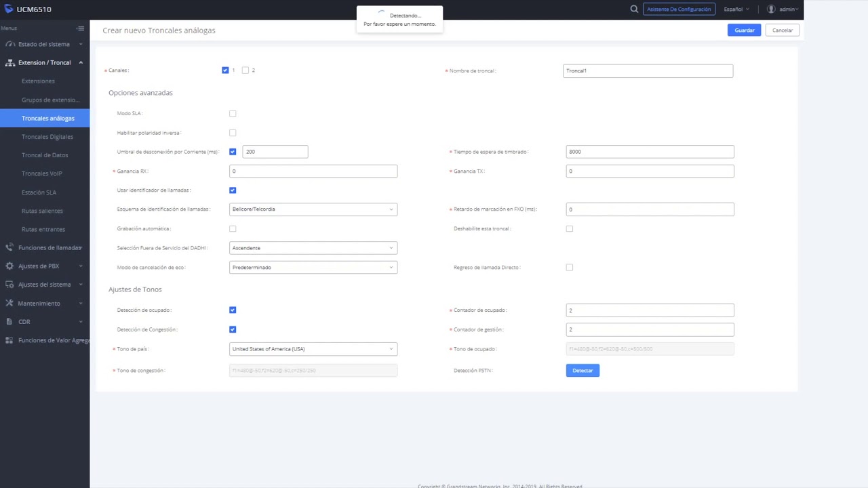Open Tono de país dropdown
Image resolution: width=868 pixels, height=488 pixels.
click(x=313, y=349)
